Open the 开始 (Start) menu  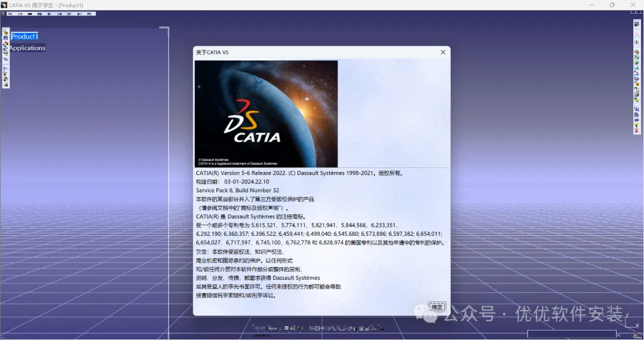click(10, 14)
